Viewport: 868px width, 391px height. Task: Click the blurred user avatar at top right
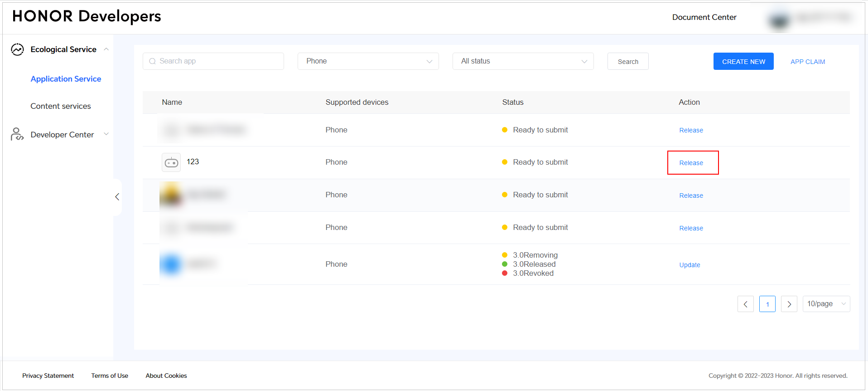(x=779, y=20)
